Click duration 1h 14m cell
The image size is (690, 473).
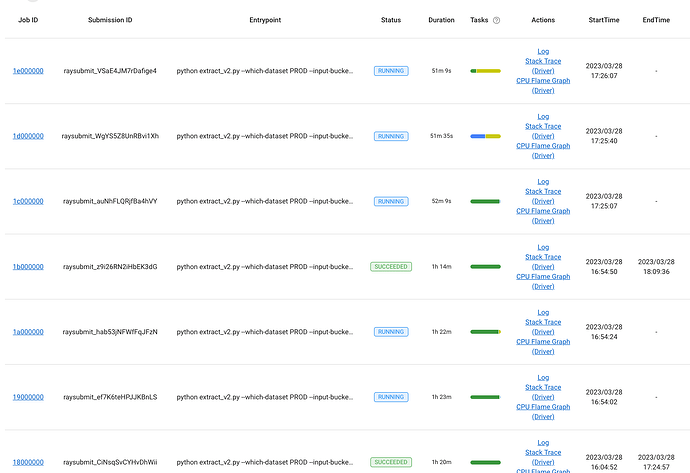(441, 267)
